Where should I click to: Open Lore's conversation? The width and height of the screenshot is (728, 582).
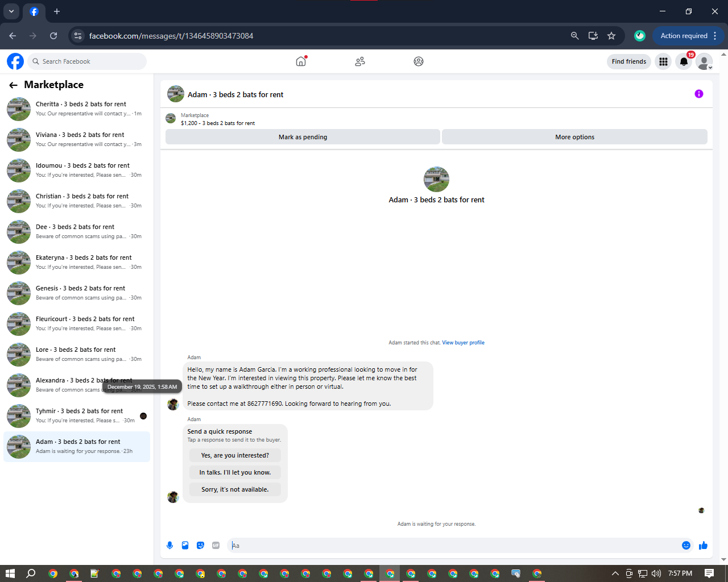pyautogui.click(x=77, y=355)
